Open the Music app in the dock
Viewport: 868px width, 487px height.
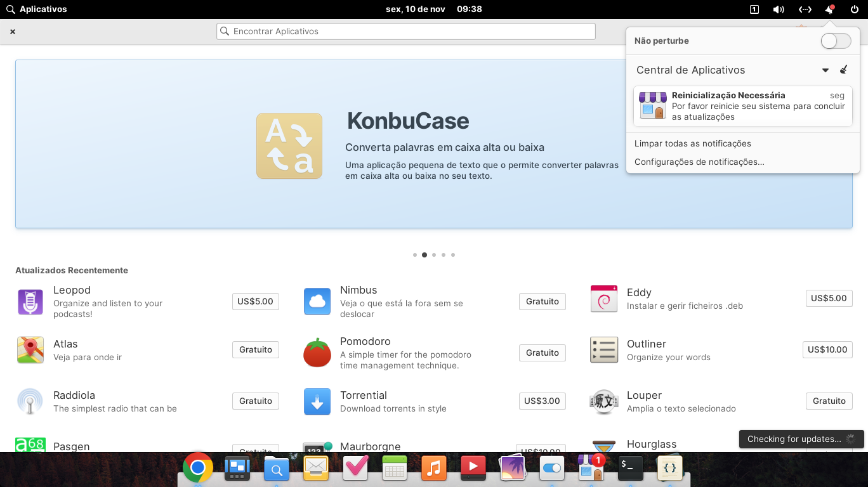tap(434, 468)
